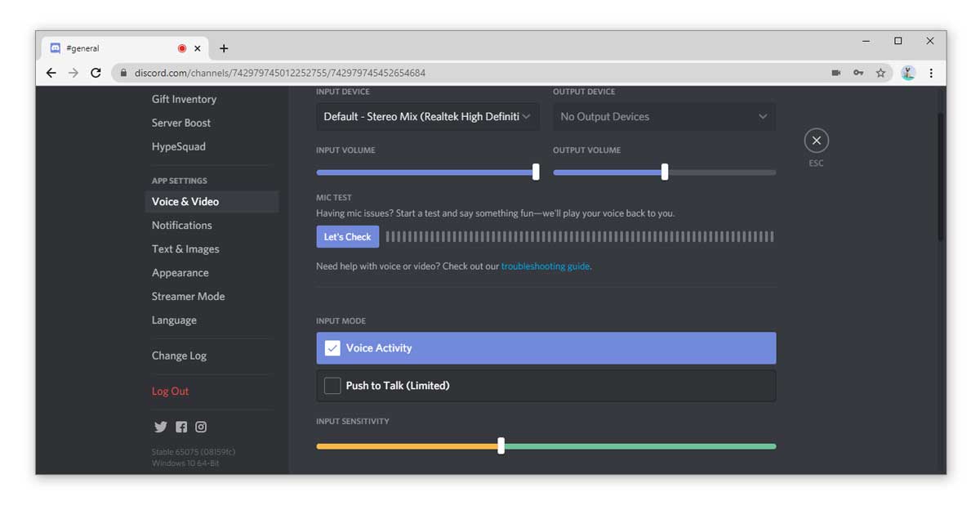Open Discord's Twitter link icon
Screen dimensions: 980x506
click(160, 427)
